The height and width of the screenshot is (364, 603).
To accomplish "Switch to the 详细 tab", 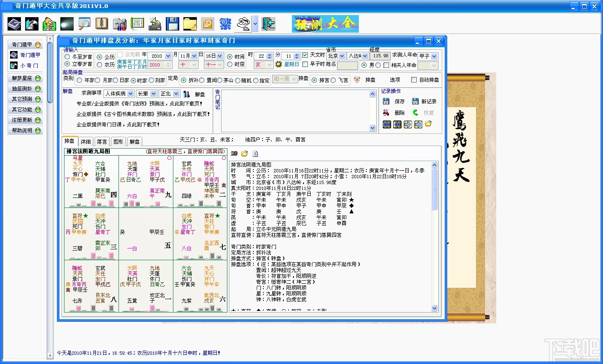I will tap(86, 141).
